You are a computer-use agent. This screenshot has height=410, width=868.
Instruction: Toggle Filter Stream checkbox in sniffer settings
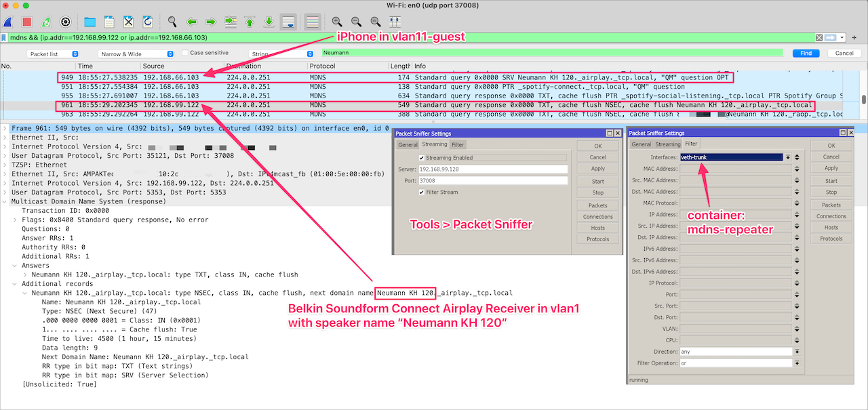tap(422, 192)
